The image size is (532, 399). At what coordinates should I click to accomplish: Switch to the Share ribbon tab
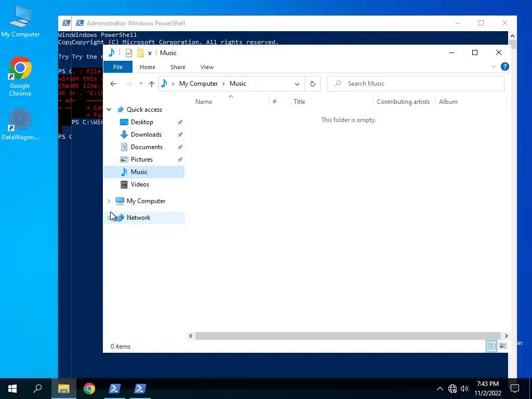click(178, 67)
